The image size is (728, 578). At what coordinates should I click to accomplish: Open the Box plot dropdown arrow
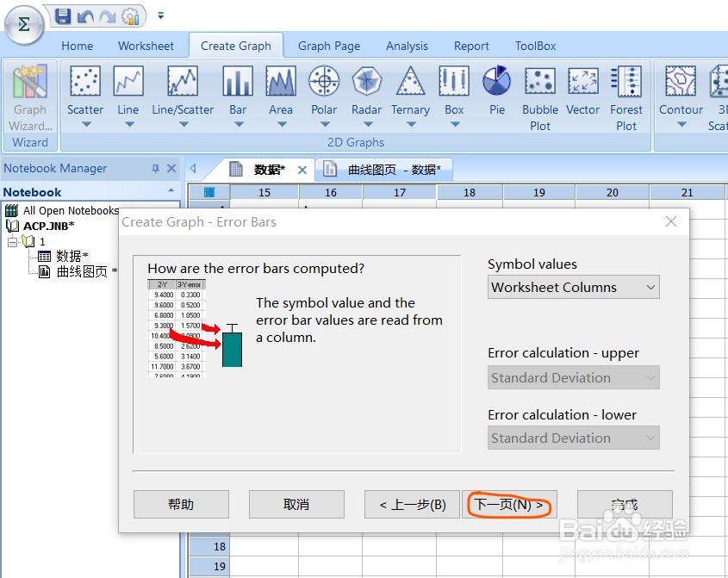pos(455,124)
